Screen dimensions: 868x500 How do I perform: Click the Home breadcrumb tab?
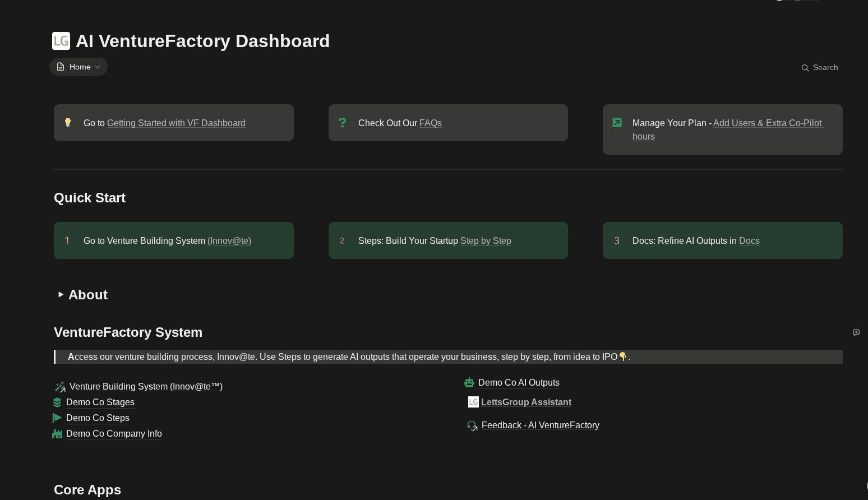[x=79, y=67]
